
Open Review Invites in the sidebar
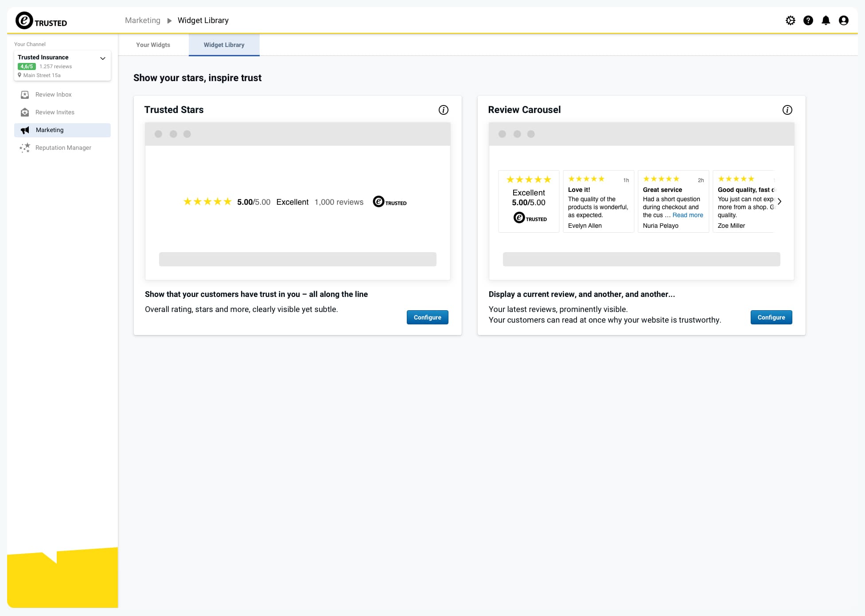[55, 112]
